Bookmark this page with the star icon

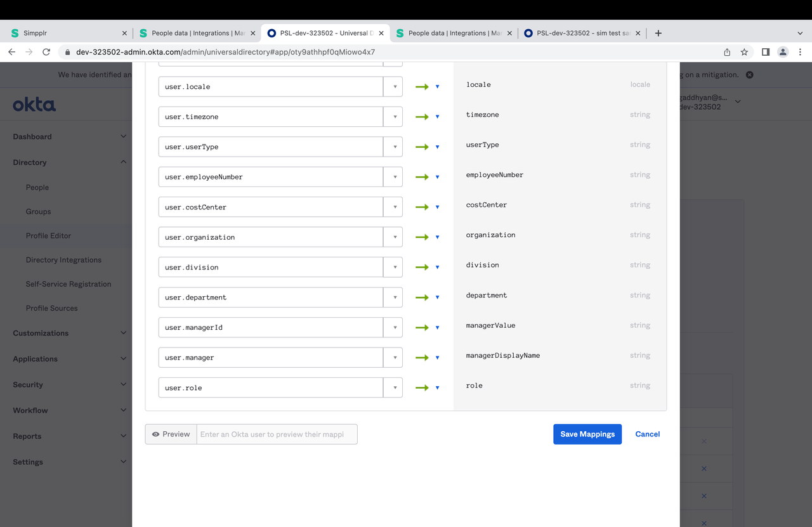744,51
